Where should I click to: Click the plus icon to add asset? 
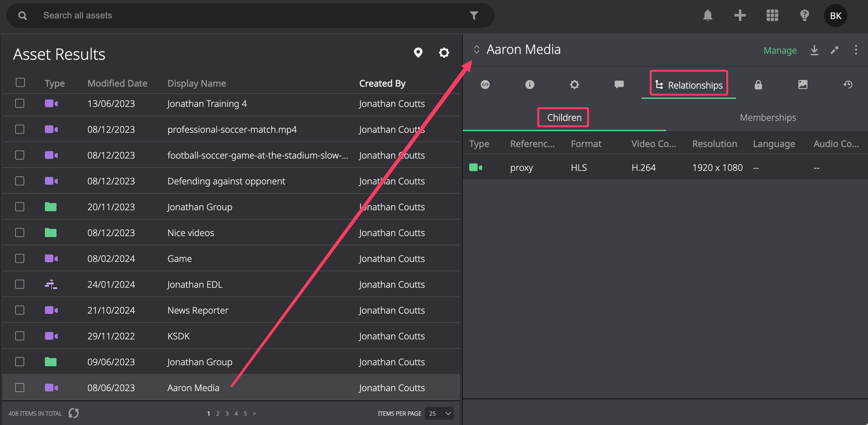click(740, 16)
